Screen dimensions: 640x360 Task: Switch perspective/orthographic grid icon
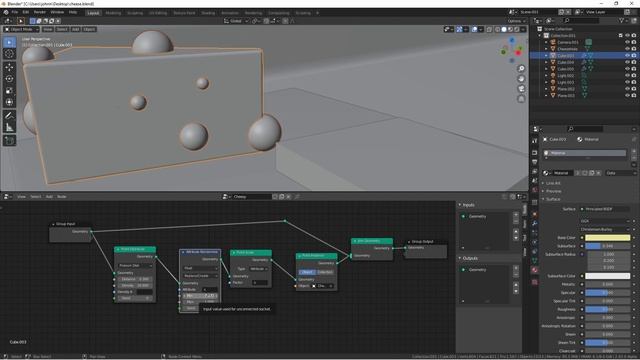pyautogui.click(x=521, y=99)
